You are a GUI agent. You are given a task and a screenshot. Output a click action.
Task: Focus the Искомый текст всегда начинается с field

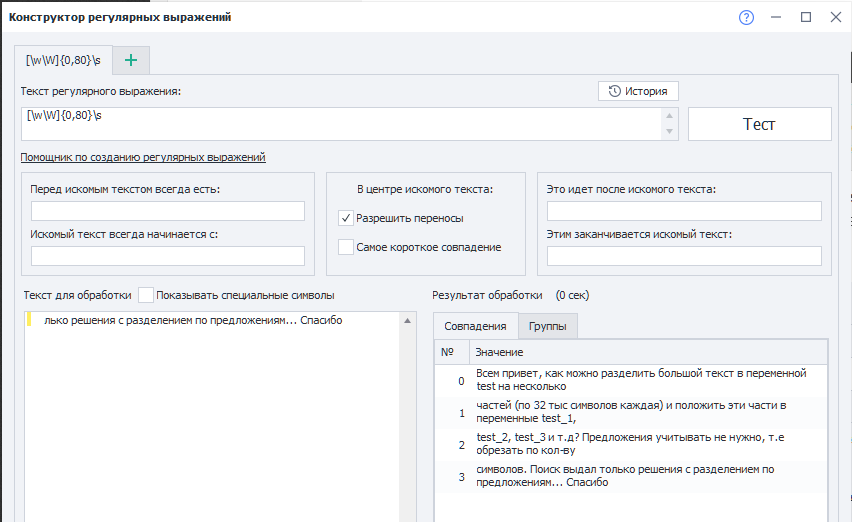[x=168, y=256]
